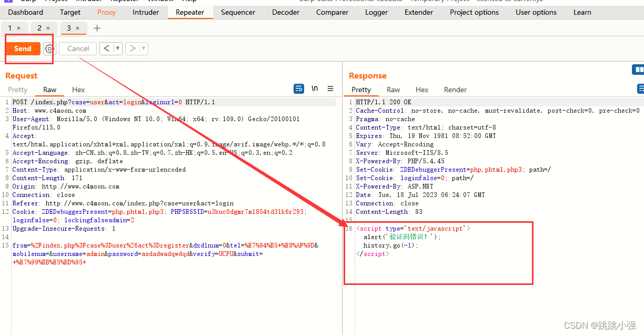Click the Cache-Control response header
The height and width of the screenshot is (335, 644).
(x=498, y=111)
